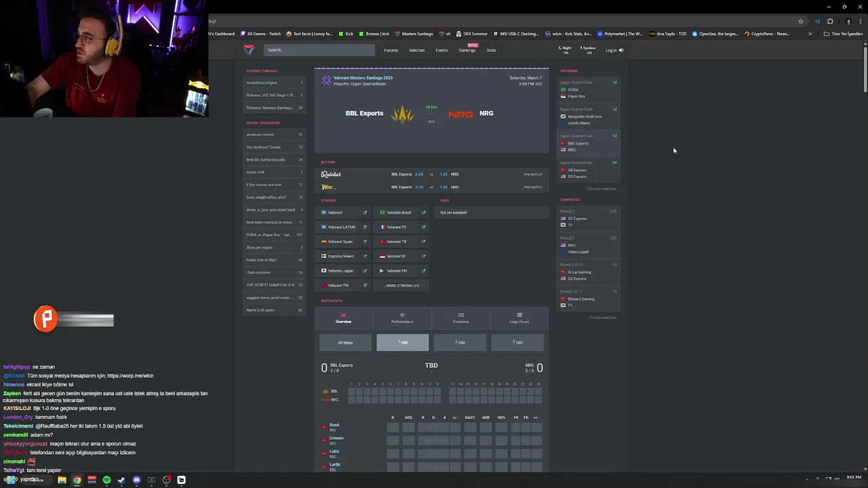Open Chrome from the taskbar
The image size is (868, 488).
pos(77,480)
